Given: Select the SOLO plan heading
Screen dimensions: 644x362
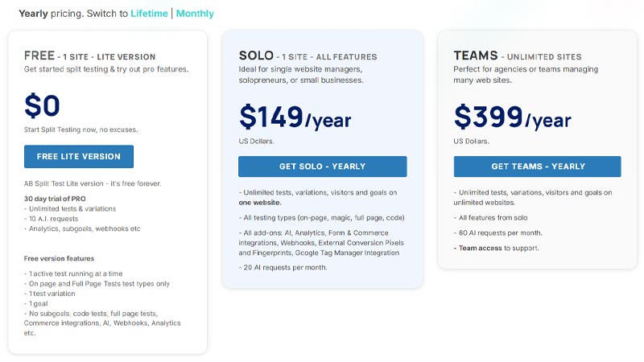Looking at the screenshot, I should pyautogui.click(x=256, y=56).
